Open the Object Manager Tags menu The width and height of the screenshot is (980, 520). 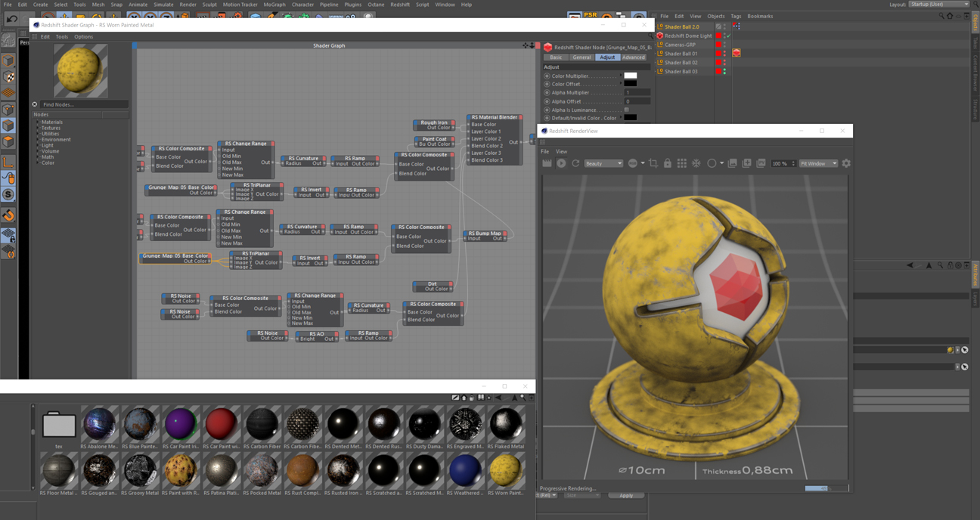(x=736, y=16)
